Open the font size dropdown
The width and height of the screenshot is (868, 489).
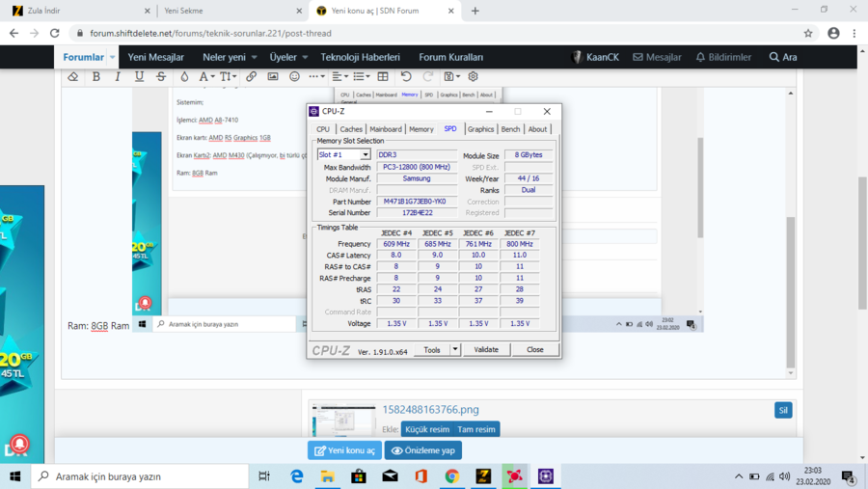pos(228,77)
